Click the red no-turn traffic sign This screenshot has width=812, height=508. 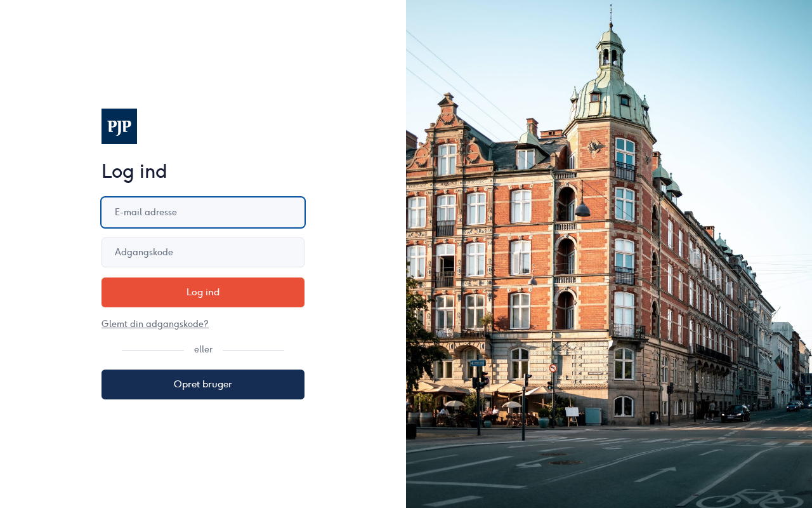point(553,368)
